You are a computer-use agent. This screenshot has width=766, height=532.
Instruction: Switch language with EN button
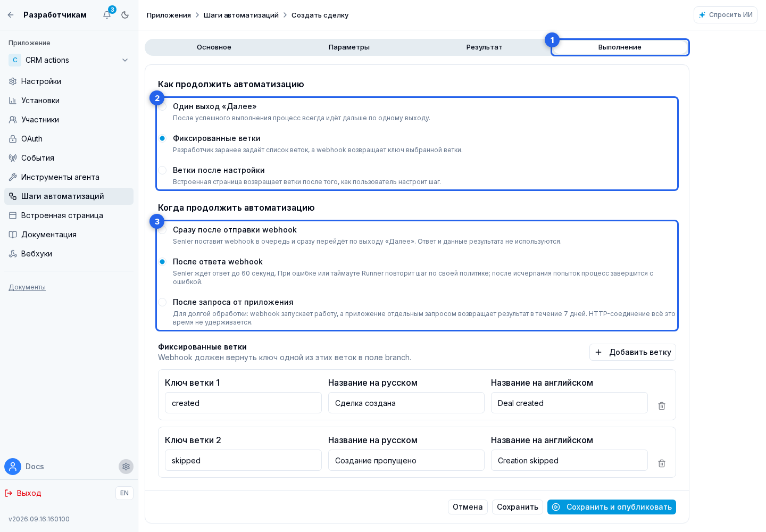point(124,493)
